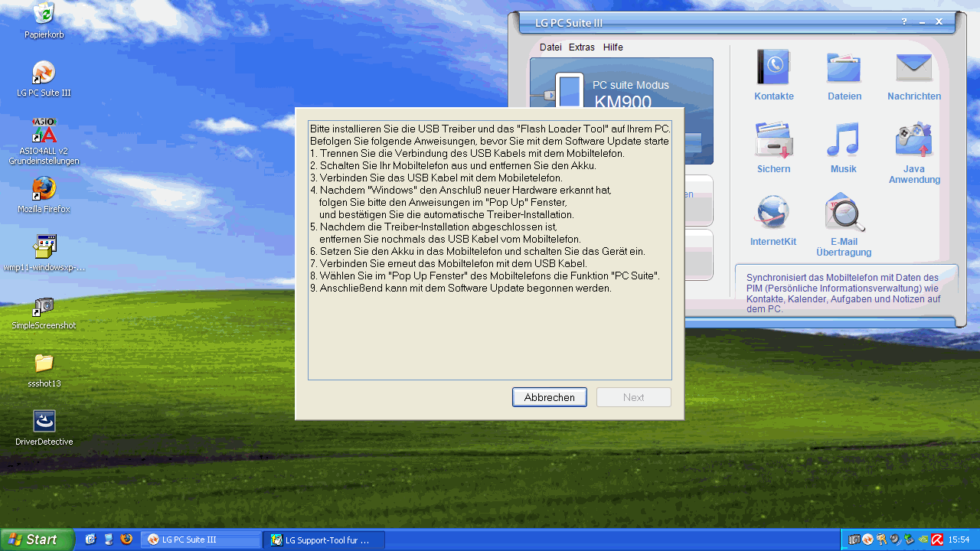Viewport: 980px width, 551px height.
Task: Click line '2. Schalten Sie Ihr Mobiltelefon aus'
Action: click(x=452, y=165)
